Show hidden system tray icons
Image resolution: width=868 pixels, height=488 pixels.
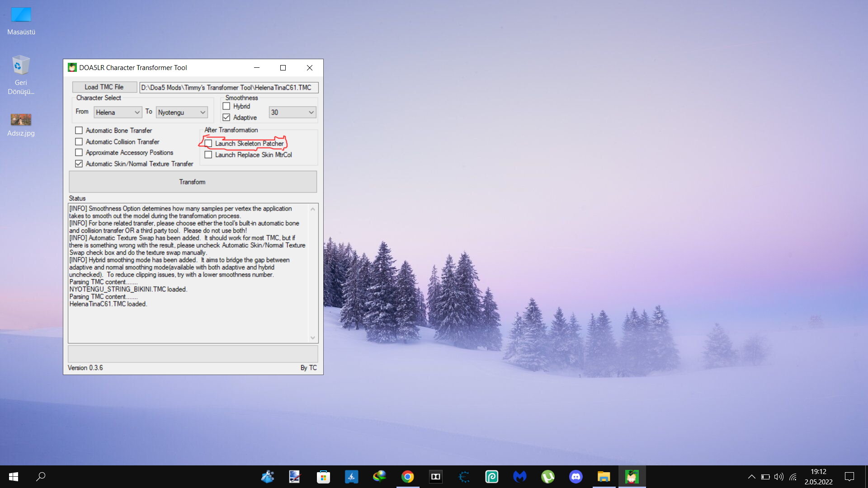pyautogui.click(x=751, y=477)
